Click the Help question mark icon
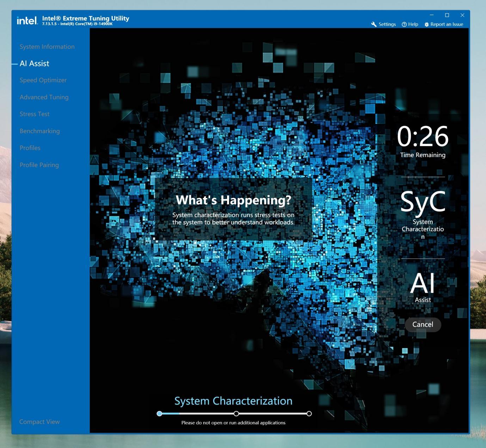This screenshot has height=448, width=486. click(404, 24)
